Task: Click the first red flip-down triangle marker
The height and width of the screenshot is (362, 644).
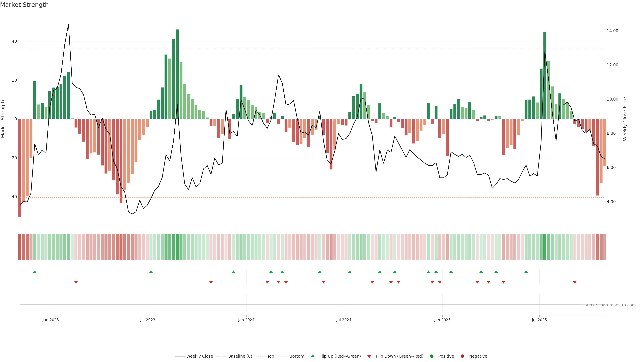Action: point(76,282)
